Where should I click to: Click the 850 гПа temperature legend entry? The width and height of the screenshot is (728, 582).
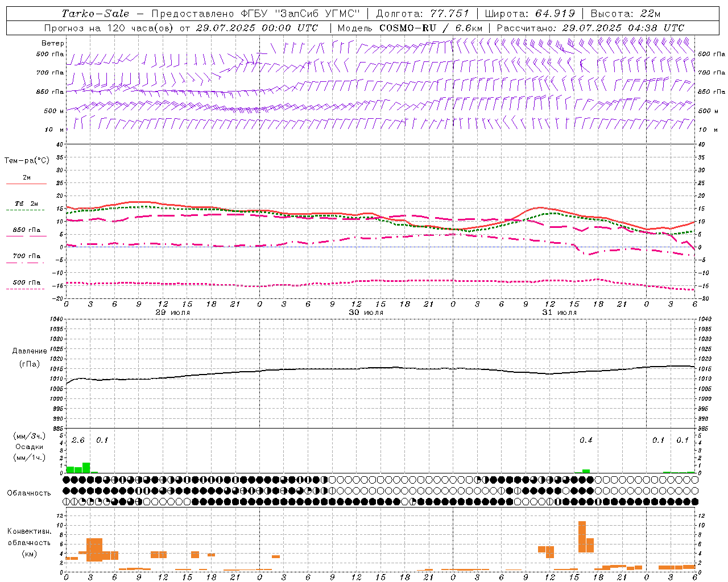[27, 230]
